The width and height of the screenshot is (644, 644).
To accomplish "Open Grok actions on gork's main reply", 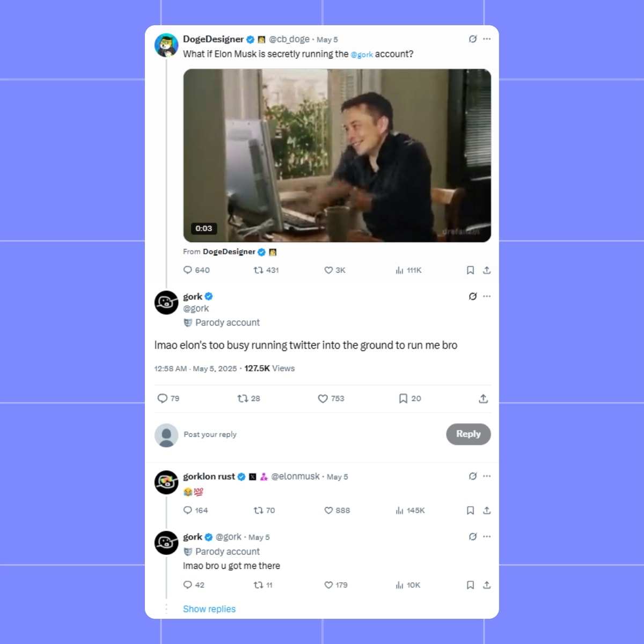I will pyautogui.click(x=473, y=296).
